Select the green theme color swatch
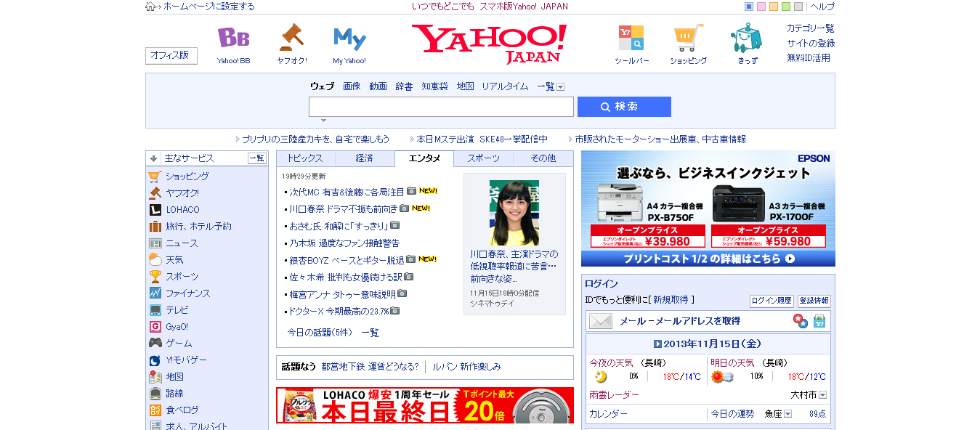The height and width of the screenshot is (430, 980). pyautogui.click(x=786, y=7)
